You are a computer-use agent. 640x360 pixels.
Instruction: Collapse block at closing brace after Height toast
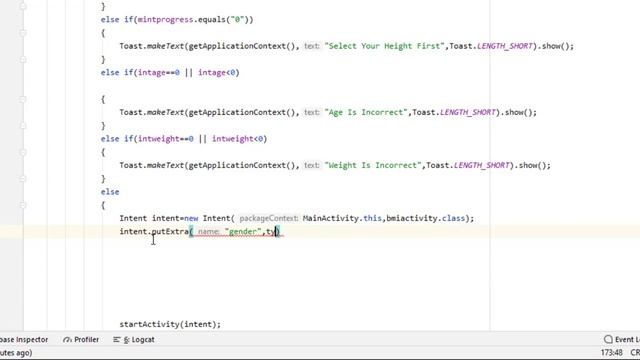pos(23,60)
